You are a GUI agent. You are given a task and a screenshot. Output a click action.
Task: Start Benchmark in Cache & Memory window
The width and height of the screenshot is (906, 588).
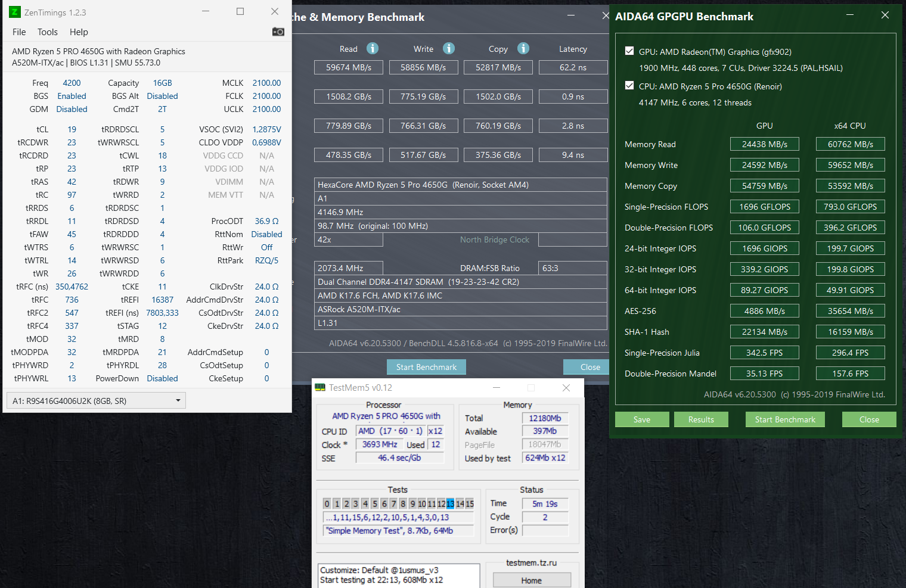[427, 367]
